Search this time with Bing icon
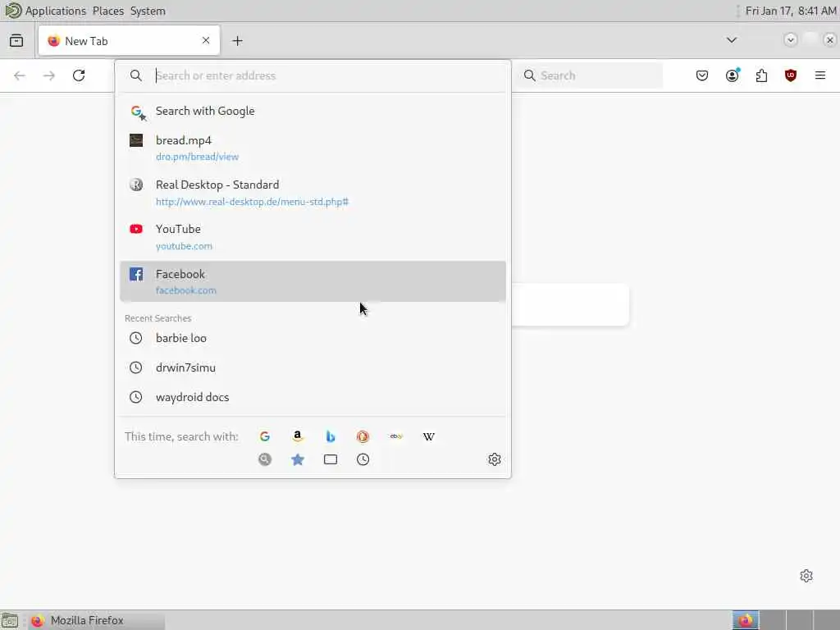The width and height of the screenshot is (840, 630). coord(330,436)
